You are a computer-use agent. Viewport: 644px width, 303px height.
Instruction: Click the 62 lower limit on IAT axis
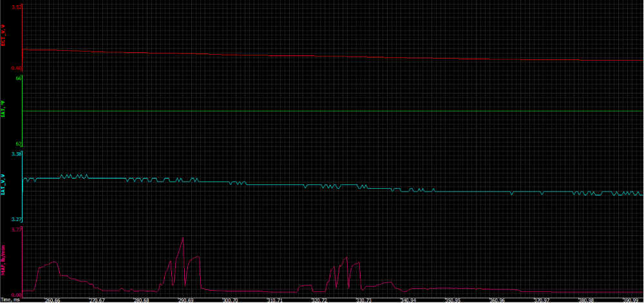19,144
